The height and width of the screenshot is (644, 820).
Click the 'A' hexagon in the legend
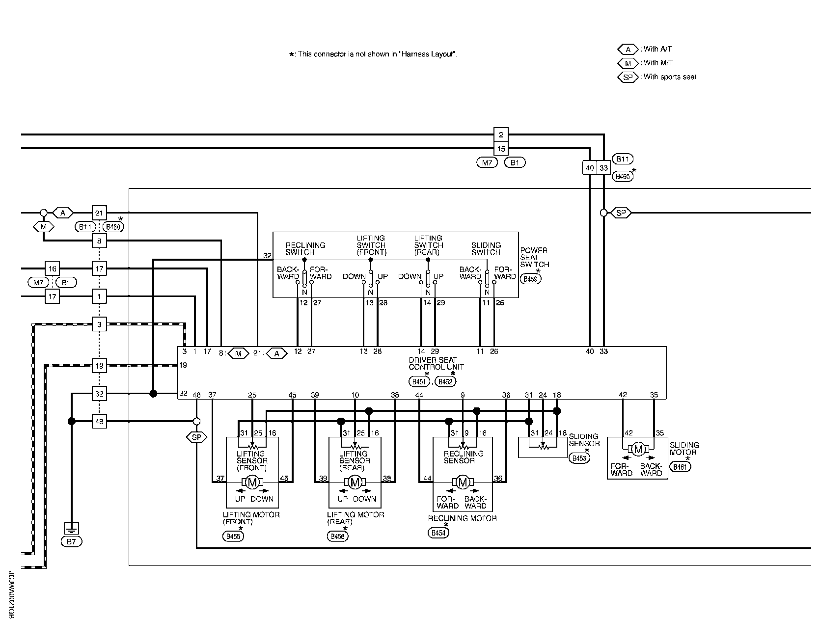pyautogui.click(x=628, y=49)
